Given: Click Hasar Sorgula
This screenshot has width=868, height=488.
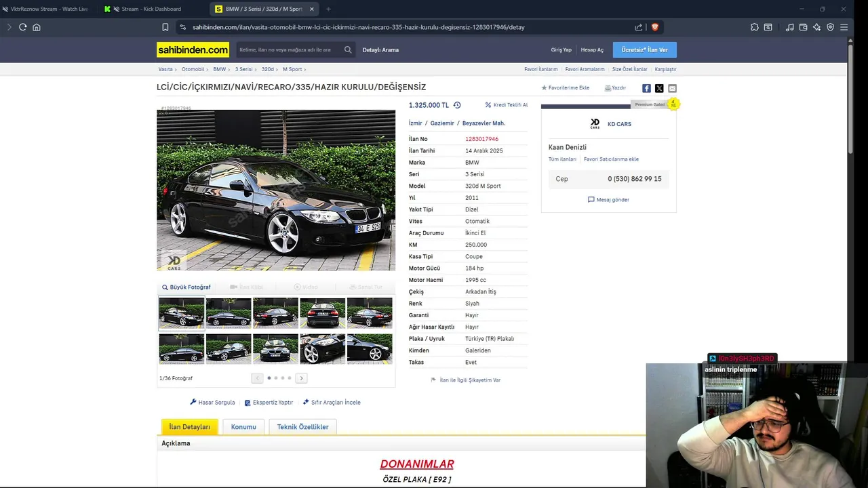Looking at the screenshot, I should (212, 403).
